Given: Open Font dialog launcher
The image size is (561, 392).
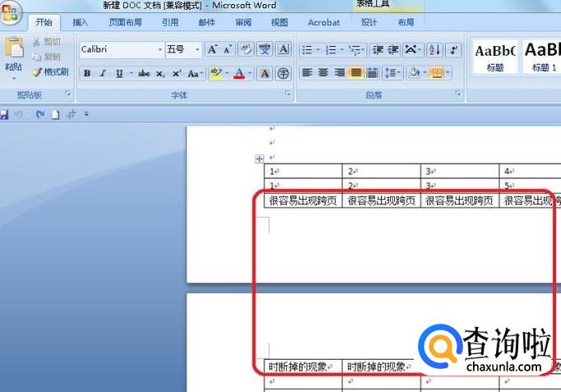Looking at the screenshot, I should click(288, 94).
